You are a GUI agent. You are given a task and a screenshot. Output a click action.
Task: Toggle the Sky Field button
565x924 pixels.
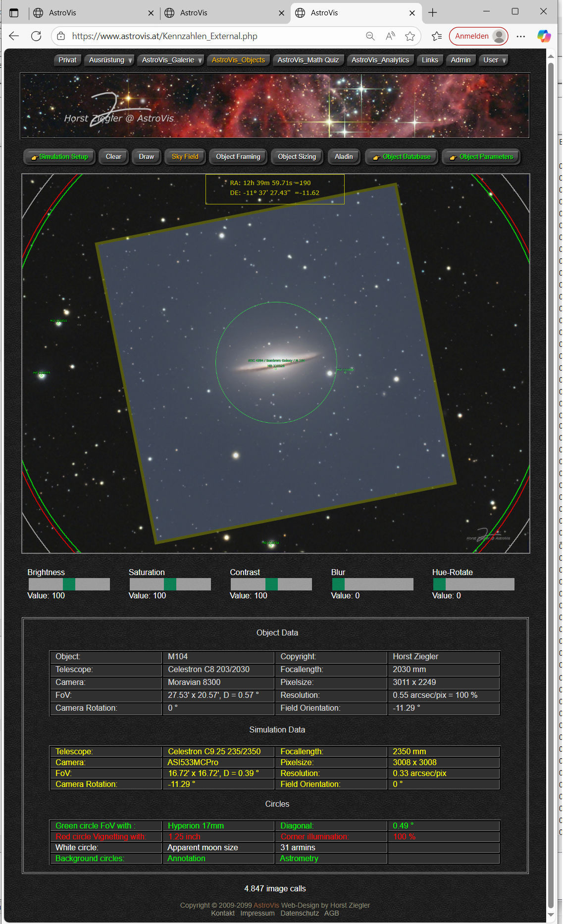click(x=185, y=157)
